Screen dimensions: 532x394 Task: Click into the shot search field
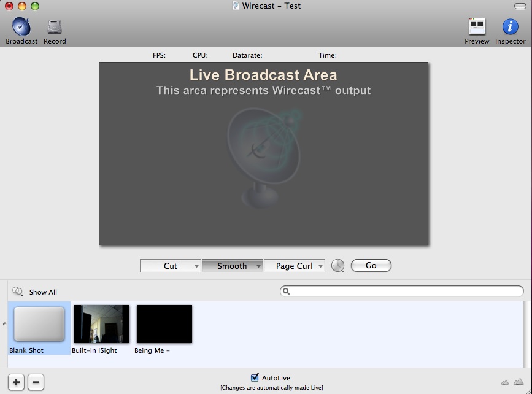click(x=402, y=291)
